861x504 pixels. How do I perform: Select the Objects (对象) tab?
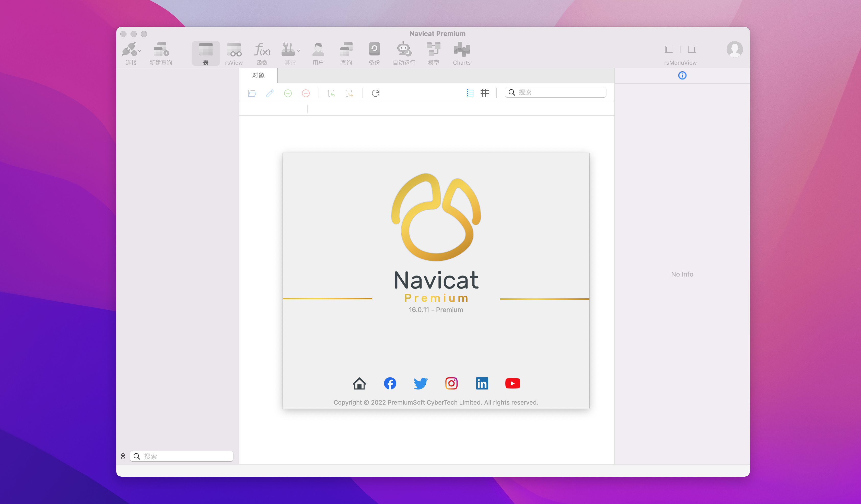pyautogui.click(x=258, y=75)
